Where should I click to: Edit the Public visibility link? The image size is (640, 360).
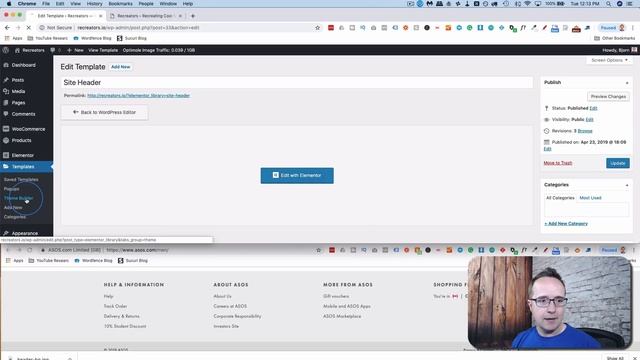(589, 120)
